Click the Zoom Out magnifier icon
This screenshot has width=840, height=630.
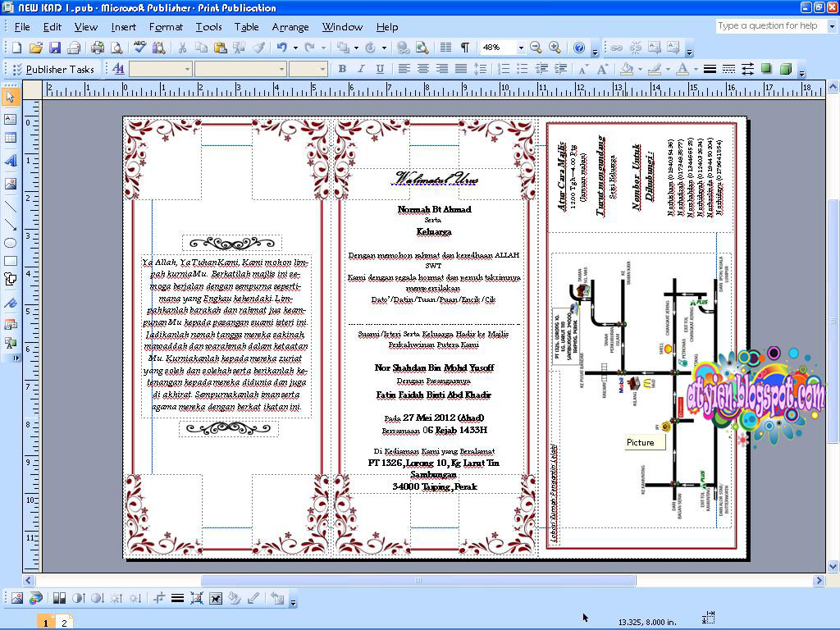[536, 48]
